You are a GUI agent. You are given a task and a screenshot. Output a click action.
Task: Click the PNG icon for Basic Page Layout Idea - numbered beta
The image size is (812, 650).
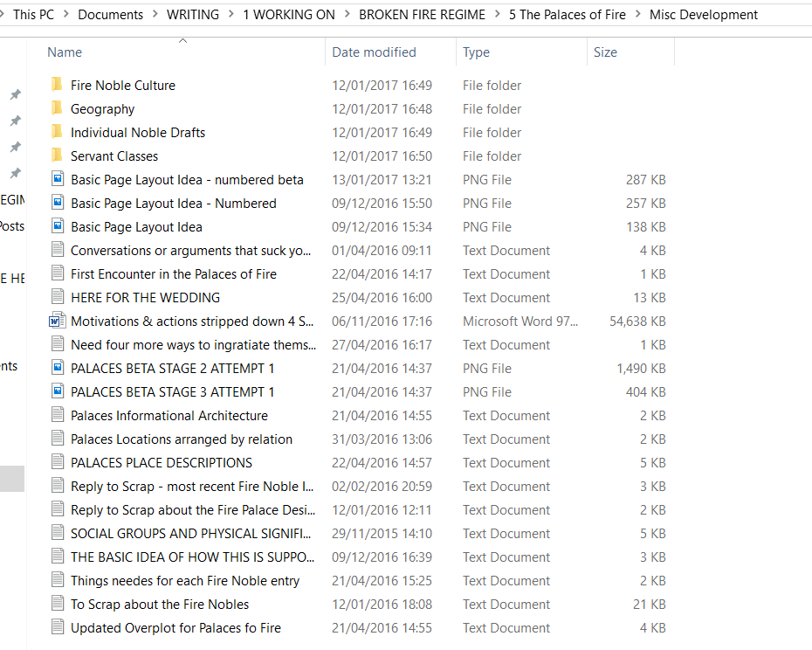[58, 179]
